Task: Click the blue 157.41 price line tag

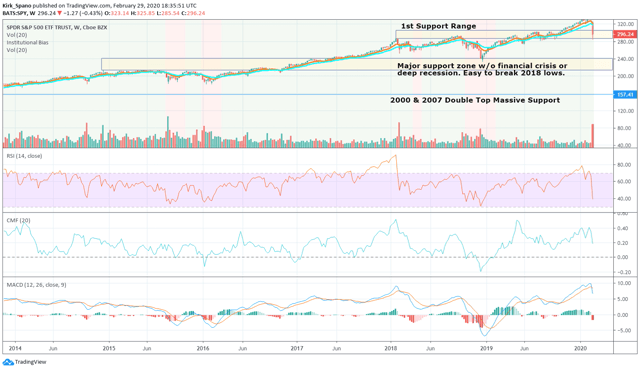Action: pyautogui.click(x=625, y=95)
